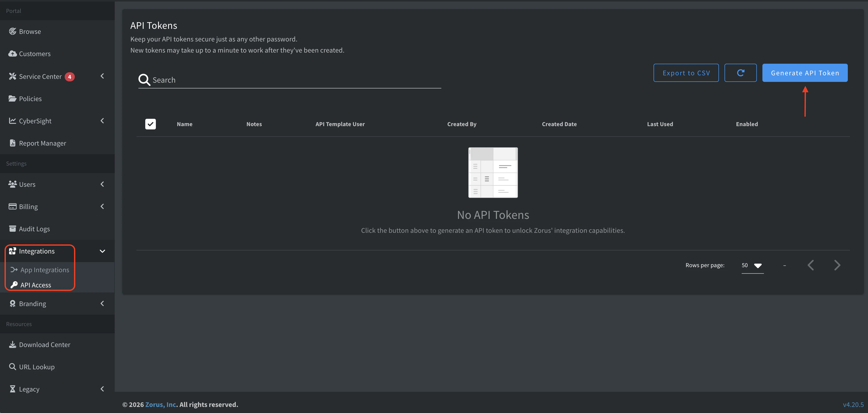Expand the Service Center submenu
The image size is (868, 413).
(x=102, y=76)
